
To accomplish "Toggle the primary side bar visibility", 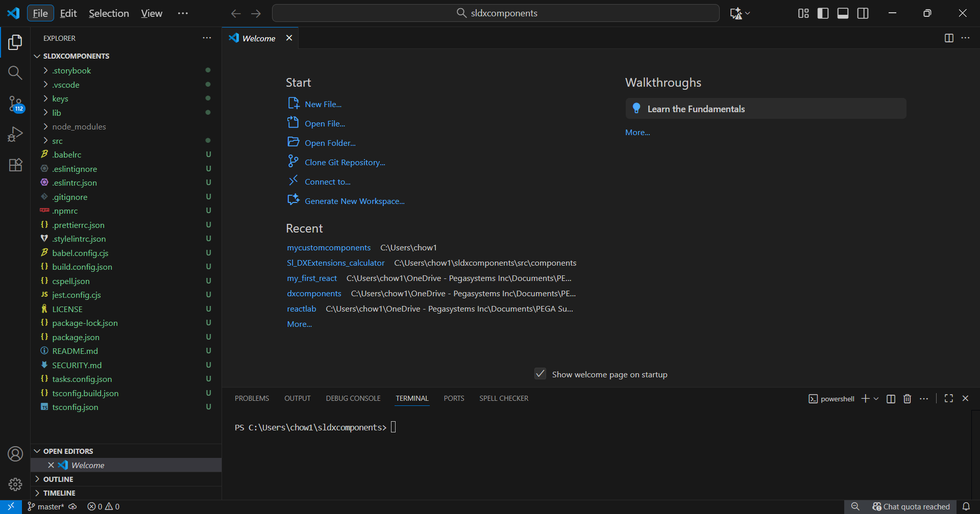I will [823, 13].
